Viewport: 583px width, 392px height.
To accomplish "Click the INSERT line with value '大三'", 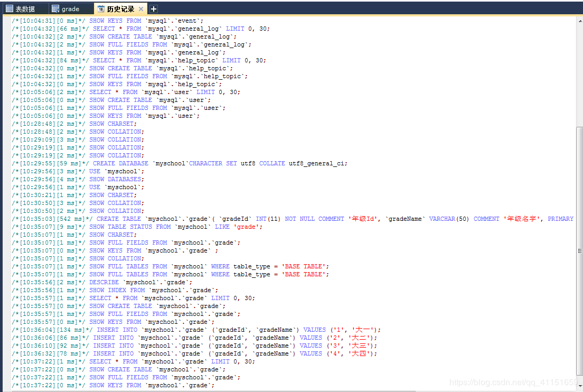I will pos(194,346).
